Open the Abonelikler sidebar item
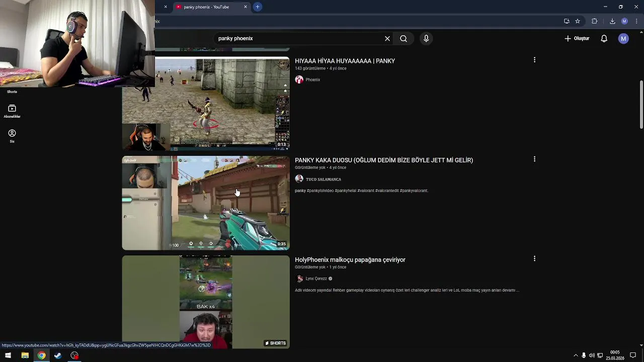The width and height of the screenshot is (644, 362). tap(12, 111)
